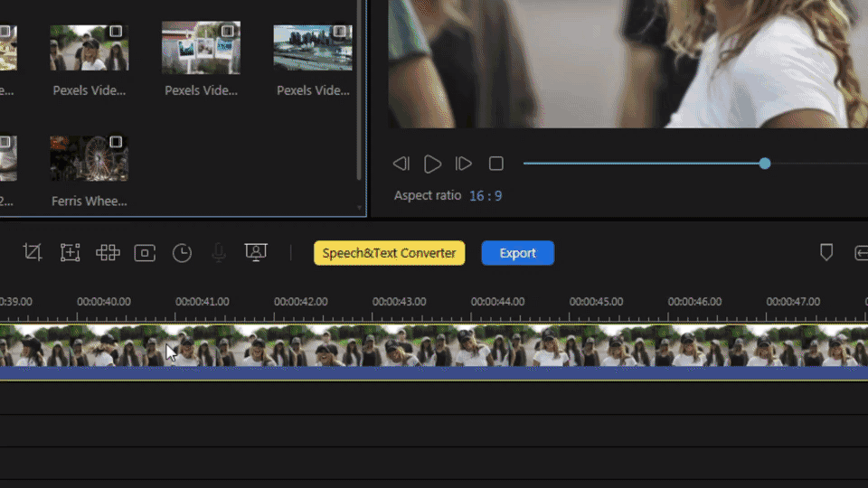Stop the preview playback

(495, 164)
